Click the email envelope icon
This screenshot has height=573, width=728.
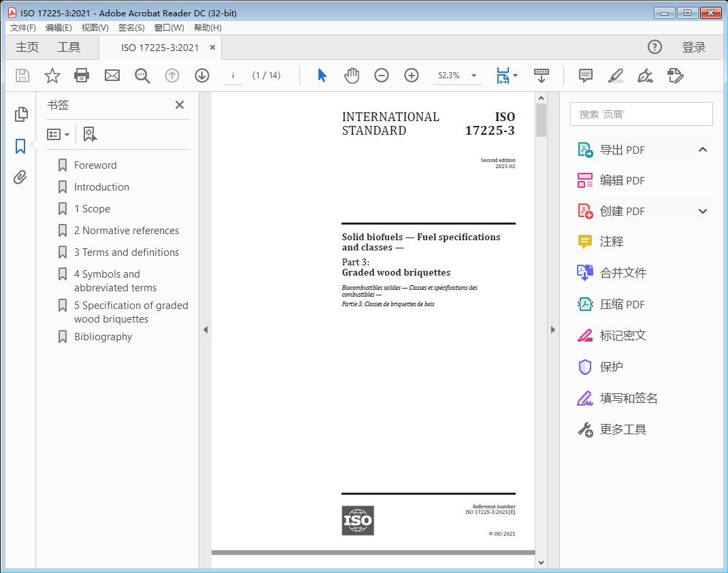click(x=112, y=76)
